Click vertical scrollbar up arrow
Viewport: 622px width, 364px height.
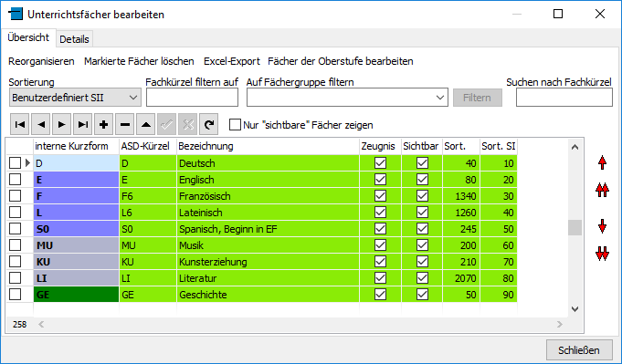575,147
